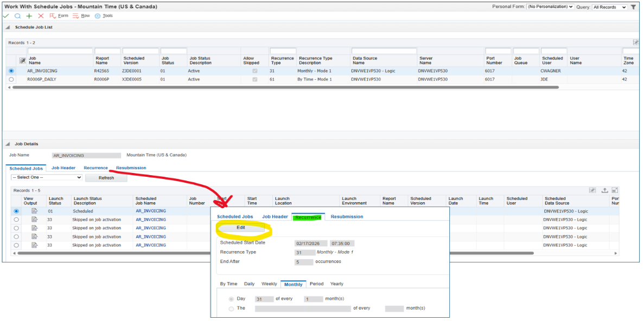Click the green checkmark Select icon
Screen dimensions: 644x321
(6, 16)
